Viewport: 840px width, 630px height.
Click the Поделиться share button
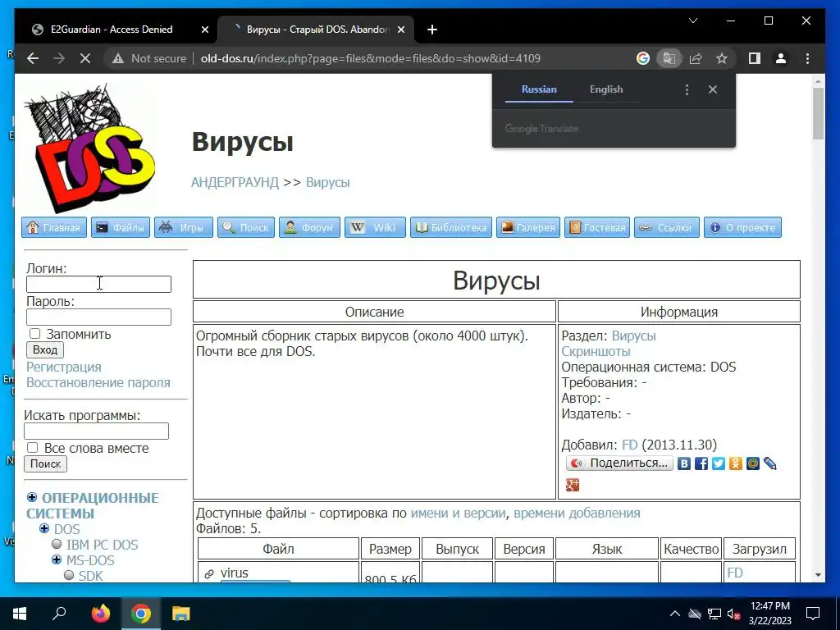pos(620,463)
